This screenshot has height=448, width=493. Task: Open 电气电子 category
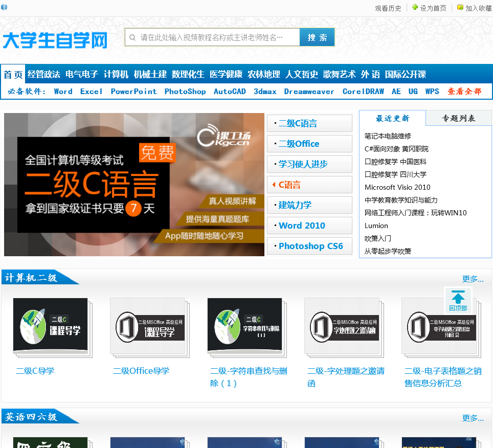82,74
